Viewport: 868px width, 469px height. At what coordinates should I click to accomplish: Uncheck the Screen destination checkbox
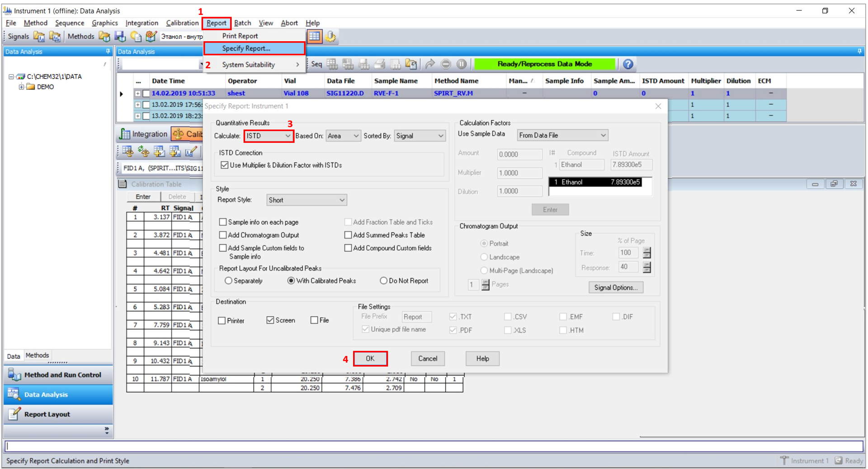point(270,320)
